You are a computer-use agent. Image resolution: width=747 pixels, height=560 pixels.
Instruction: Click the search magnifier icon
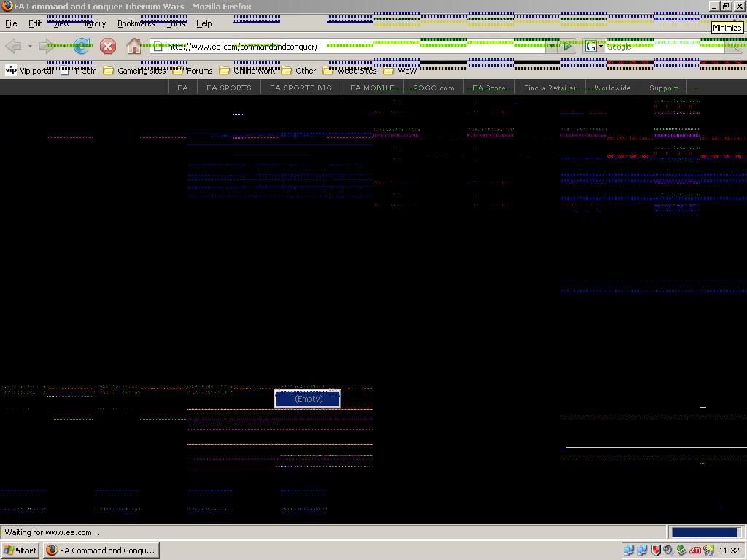732,46
